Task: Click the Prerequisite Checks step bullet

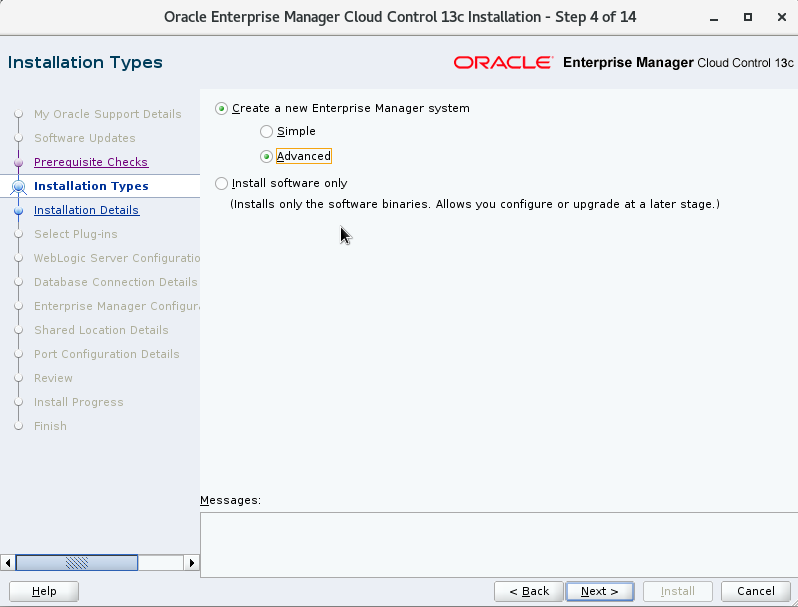Action: coord(18,162)
